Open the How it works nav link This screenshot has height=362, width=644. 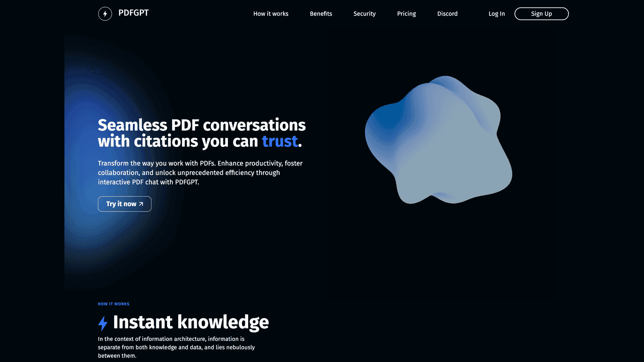point(271,14)
